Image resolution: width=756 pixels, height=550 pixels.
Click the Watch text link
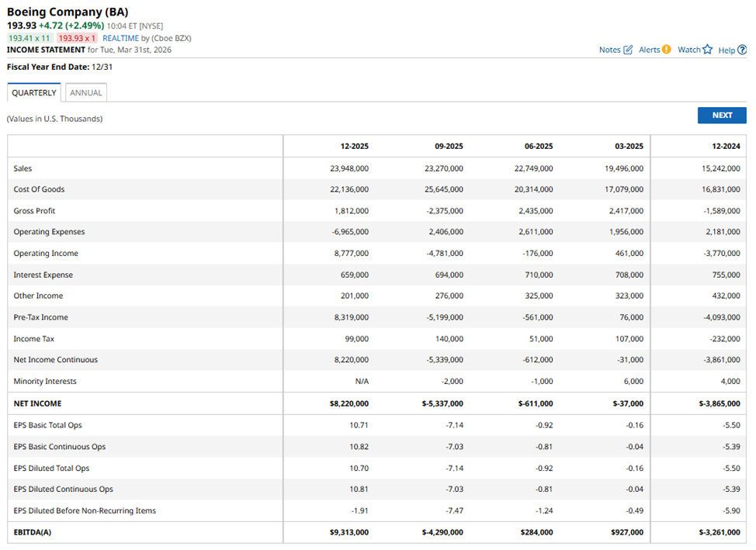[688, 50]
